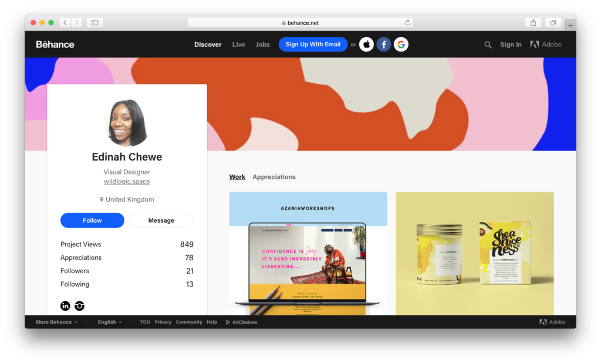Image resolution: width=601 pixels, height=364 pixels.
Task: Click the Adobe logo in the footer
Action: [x=552, y=322]
